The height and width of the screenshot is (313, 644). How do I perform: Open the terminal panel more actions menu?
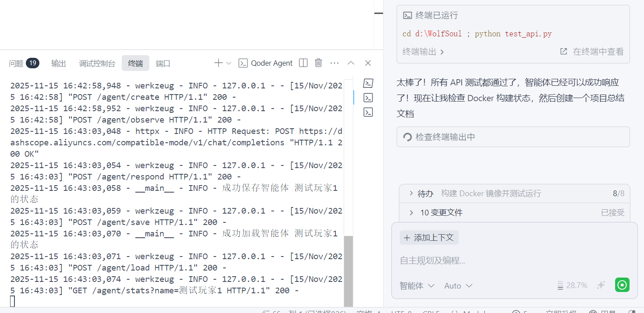(334, 63)
